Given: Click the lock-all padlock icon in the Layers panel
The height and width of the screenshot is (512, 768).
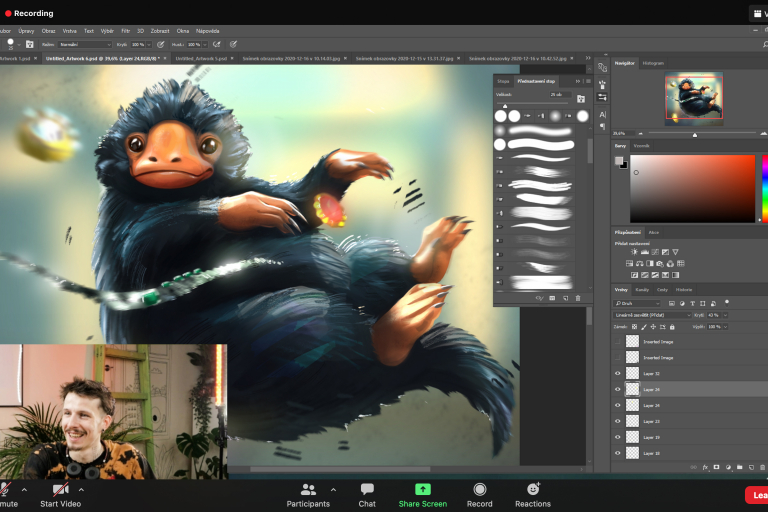Looking at the screenshot, I should coord(672,326).
